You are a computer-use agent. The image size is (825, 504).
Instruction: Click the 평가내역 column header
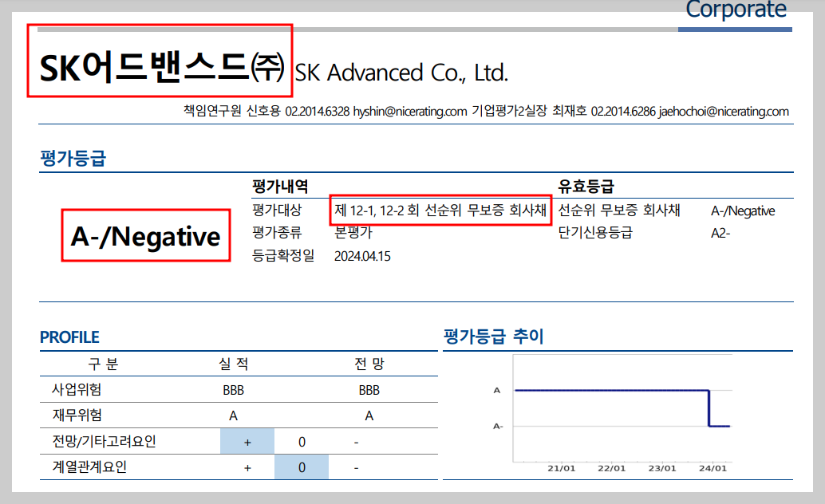point(280,187)
